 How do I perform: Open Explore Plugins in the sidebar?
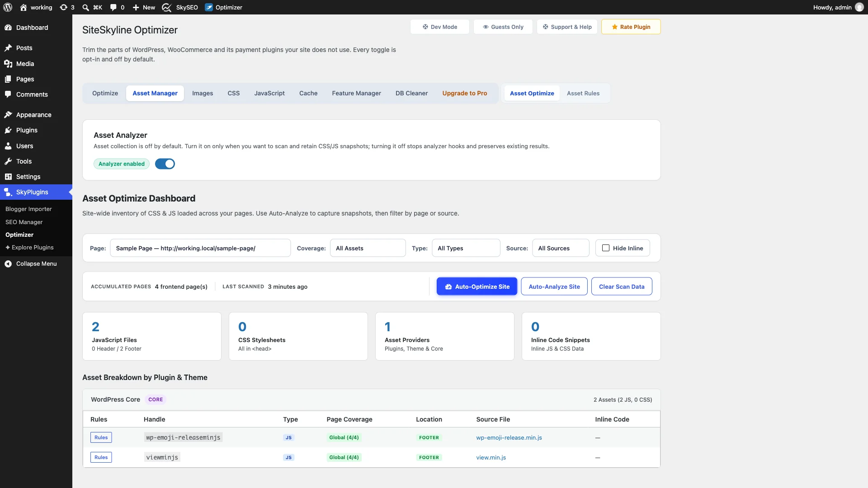[29, 247]
